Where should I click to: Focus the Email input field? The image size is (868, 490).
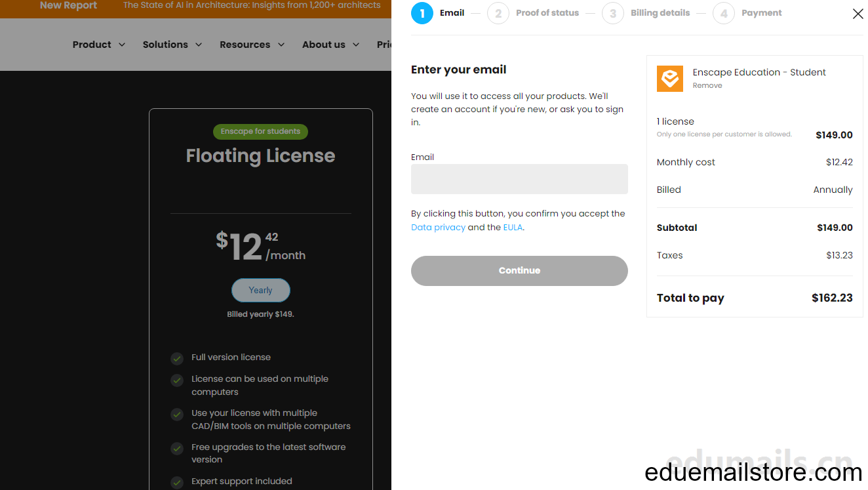coord(519,179)
